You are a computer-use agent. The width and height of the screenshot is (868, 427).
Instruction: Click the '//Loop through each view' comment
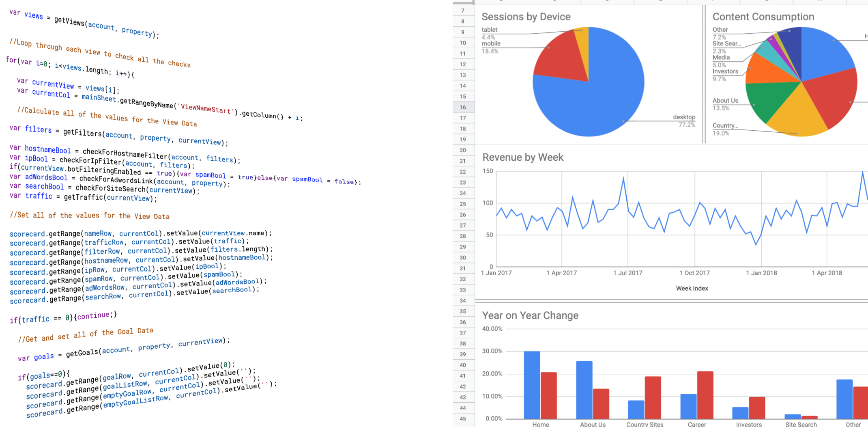[x=100, y=53]
